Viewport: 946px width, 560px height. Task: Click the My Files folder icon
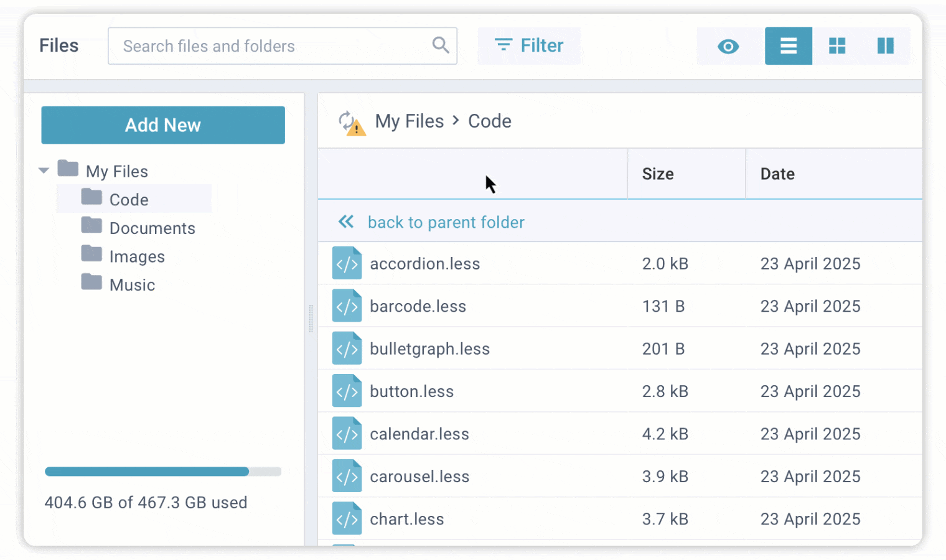coord(68,169)
